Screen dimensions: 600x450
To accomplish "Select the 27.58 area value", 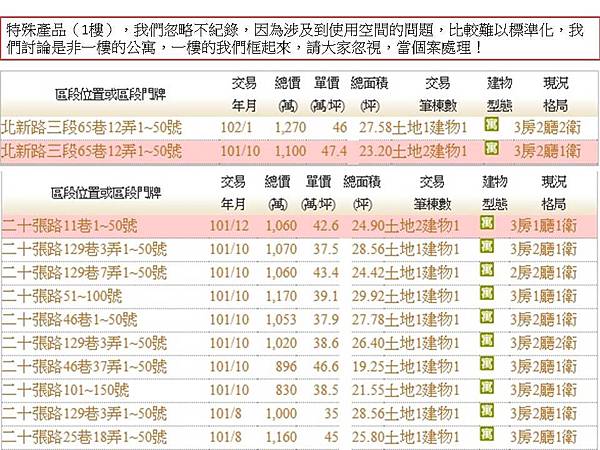I will (375, 127).
